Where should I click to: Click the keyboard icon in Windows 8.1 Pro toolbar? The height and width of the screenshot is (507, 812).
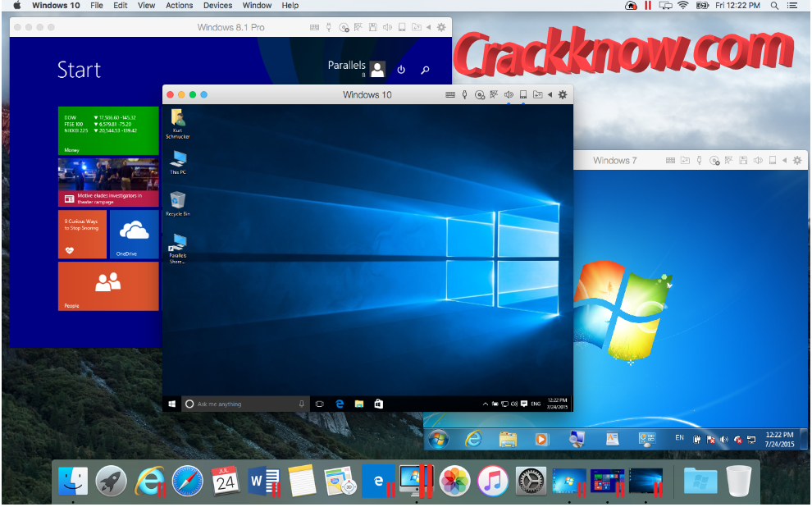(314, 27)
